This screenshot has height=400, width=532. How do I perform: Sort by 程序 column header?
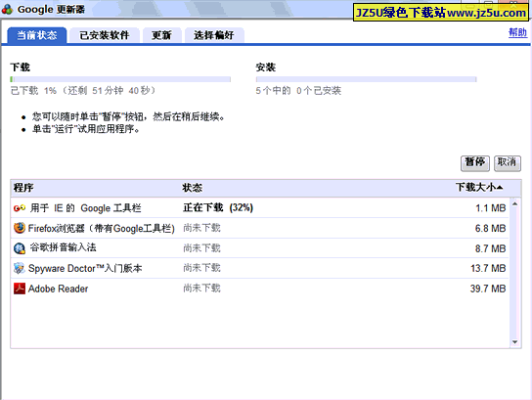pyautogui.click(x=23, y=188)
